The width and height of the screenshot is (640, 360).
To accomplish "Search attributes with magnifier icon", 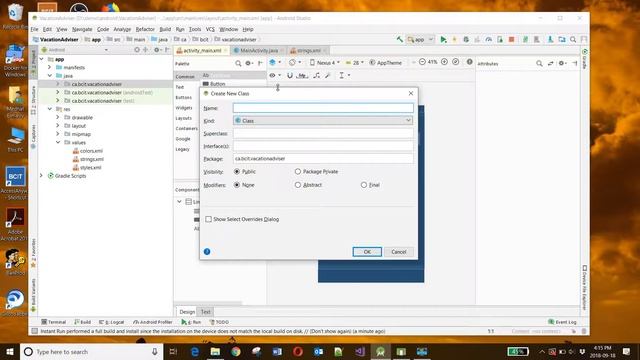I will (x=539, y=64).
